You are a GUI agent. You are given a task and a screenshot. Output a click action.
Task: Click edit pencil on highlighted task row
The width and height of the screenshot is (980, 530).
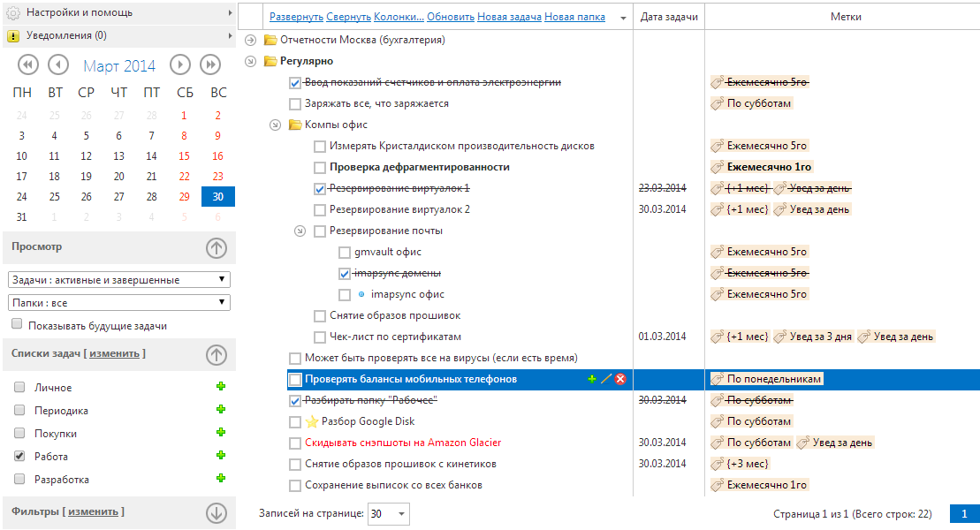pos(605,379)
